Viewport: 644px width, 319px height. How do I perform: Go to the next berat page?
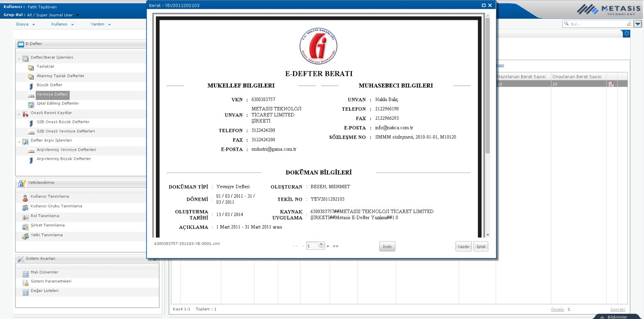coord(328,246)
